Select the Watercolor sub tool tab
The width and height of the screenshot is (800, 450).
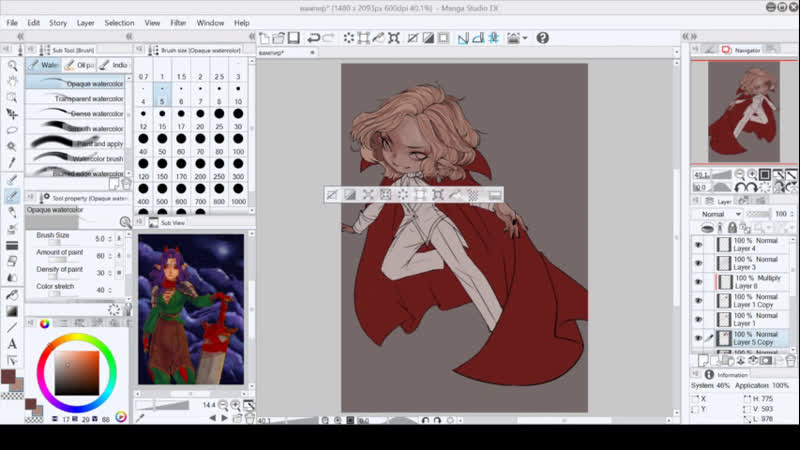pos(44,65)
